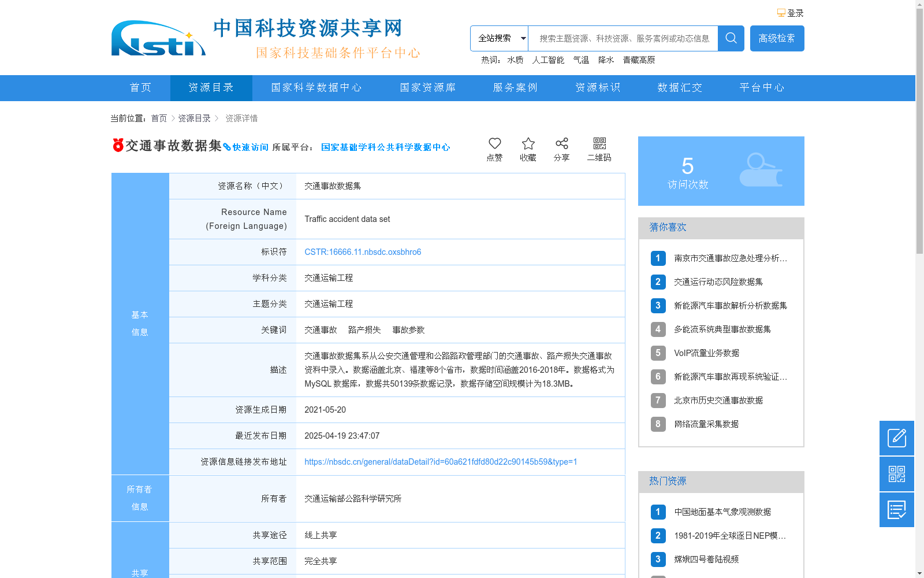Click the CSTR identifier link

coord(363,252)
